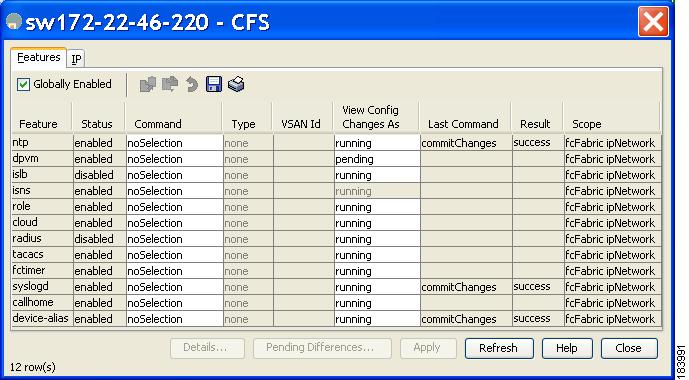Click the 12 row(s) status text
This screenshot has width=689, height=380.
(x=33, y=367)
